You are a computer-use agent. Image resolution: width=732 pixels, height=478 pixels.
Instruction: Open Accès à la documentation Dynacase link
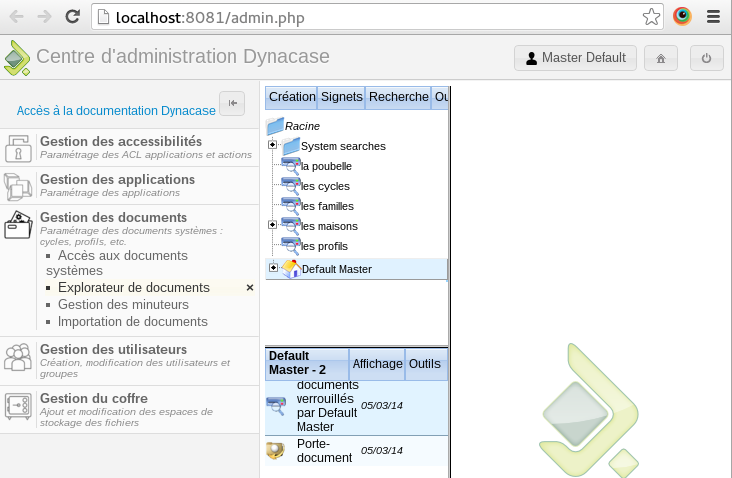[x=116, y=111]
